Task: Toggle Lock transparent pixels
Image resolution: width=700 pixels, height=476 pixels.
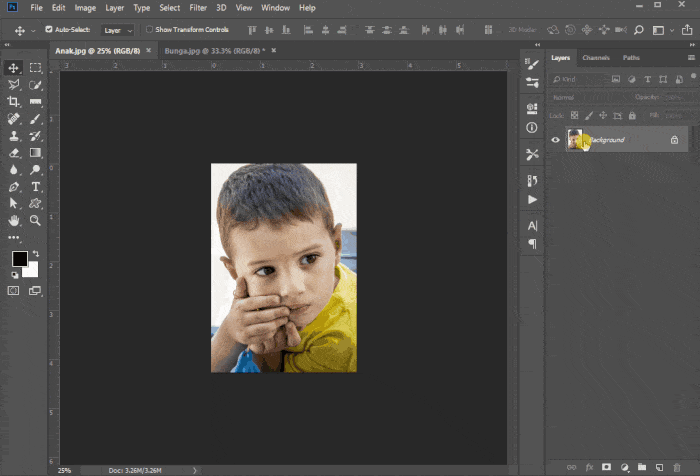Action: tap(575, 116)
